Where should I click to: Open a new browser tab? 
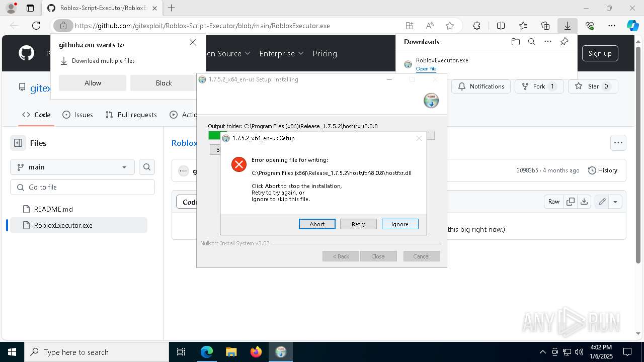click(172, 8)
